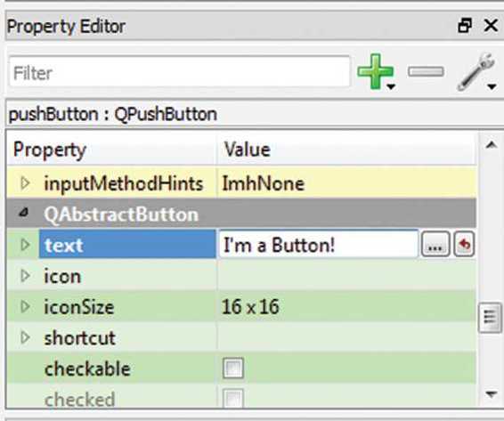Click the red reset arrow for text
The width and height of the screenshot is (504, 421).
(x=464, y=244)
